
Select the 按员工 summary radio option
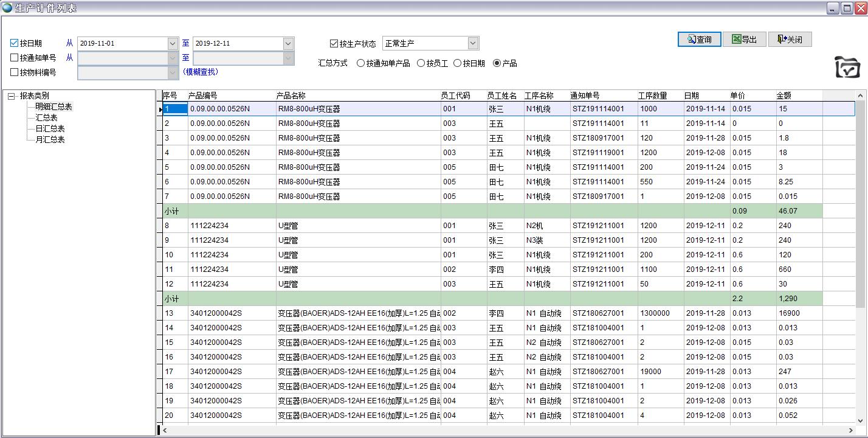click(421, 63)
